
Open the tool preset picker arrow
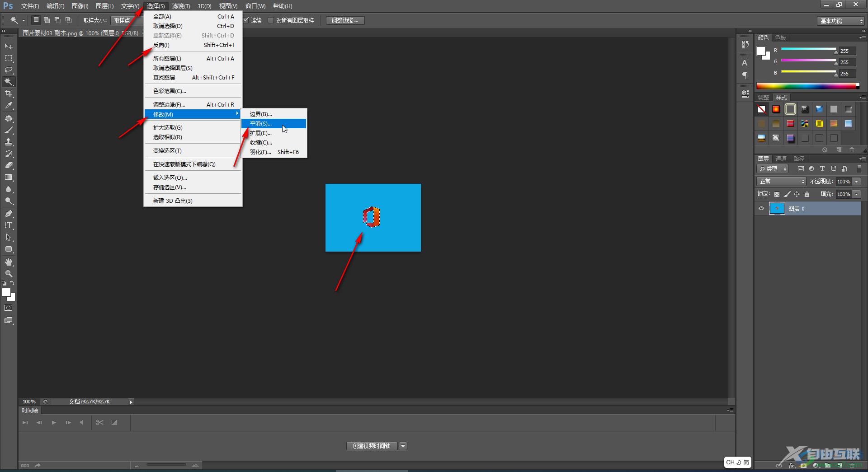tap(24, 20)
